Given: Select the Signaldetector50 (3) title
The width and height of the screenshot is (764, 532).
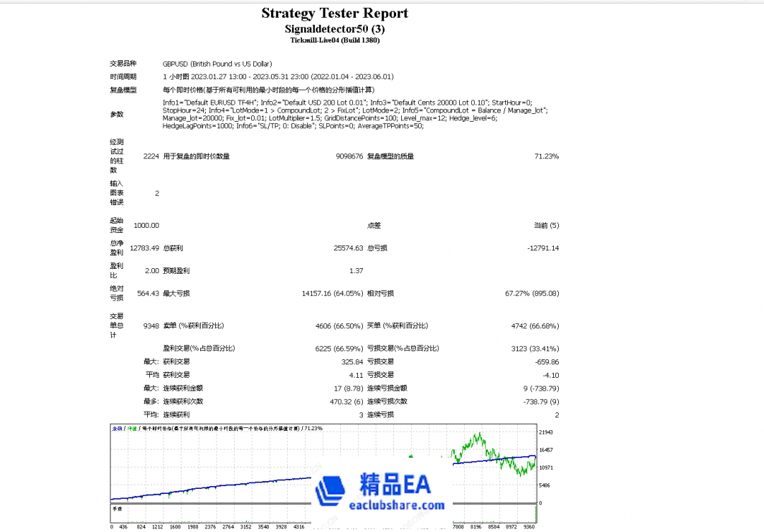Looking at the screenshot, I should pyautogui.click(x=335, y=29).
